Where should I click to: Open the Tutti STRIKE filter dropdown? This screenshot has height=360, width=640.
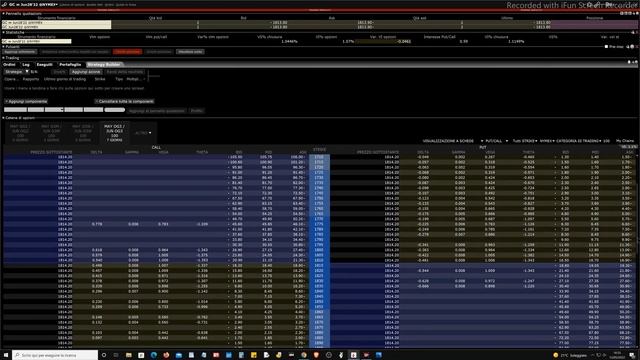click(524, 141)
